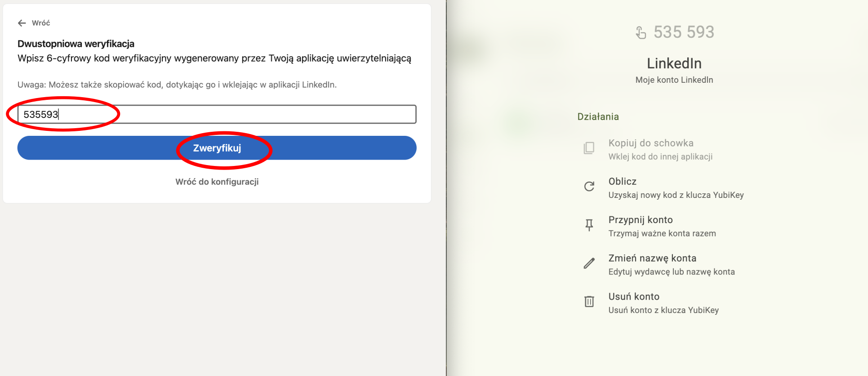Image resolution: width=868 pixels, height=376 pixels.
Task: Click the trash can icon to delete the account
Action: pos(589,301)
